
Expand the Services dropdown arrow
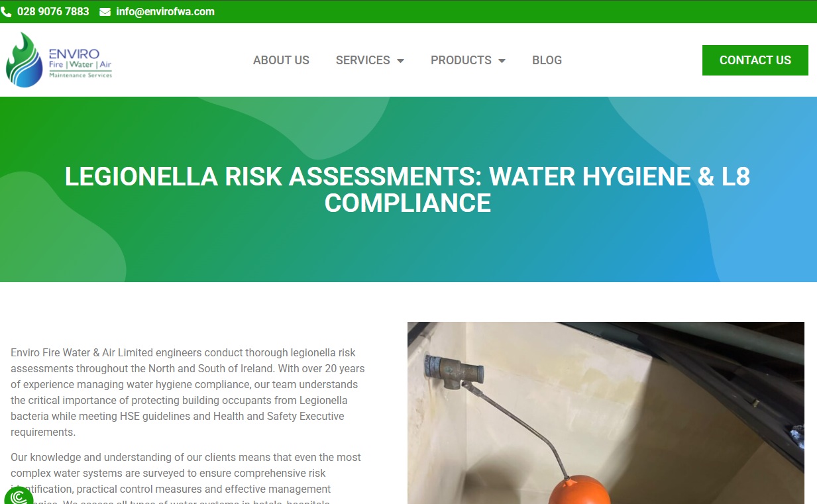400,61
